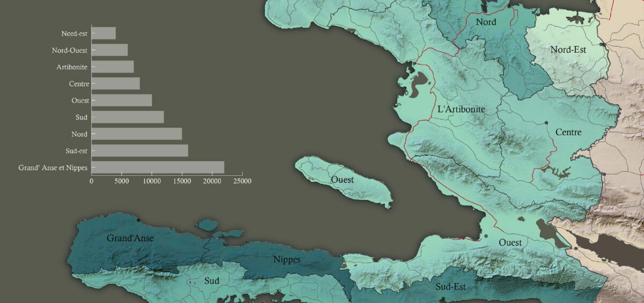This screenshot has width=644, height=303.
Task: Click the Sud-Est label on the map
Action: pyautogui.click(x=450, y=287)
